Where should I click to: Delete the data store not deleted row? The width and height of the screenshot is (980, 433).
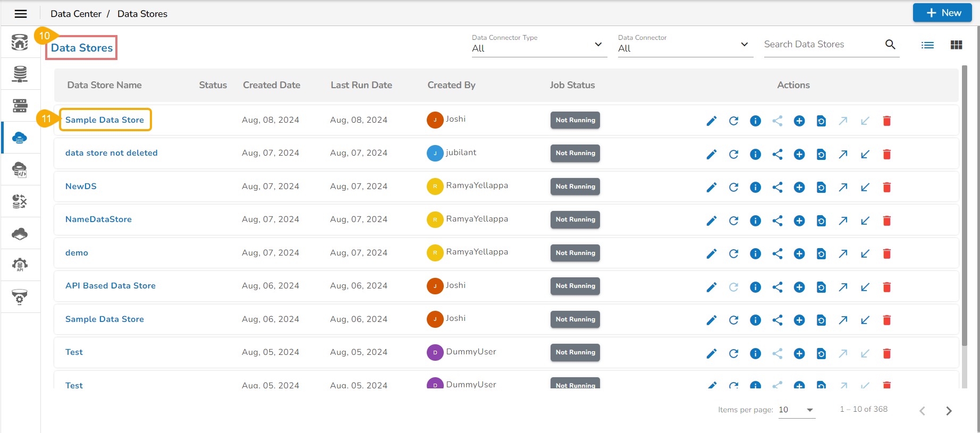click(x=886, y=155)
